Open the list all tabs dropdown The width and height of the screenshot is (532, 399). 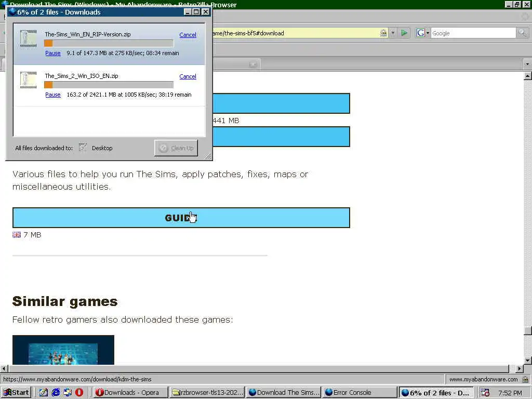[x=527, y=64]
